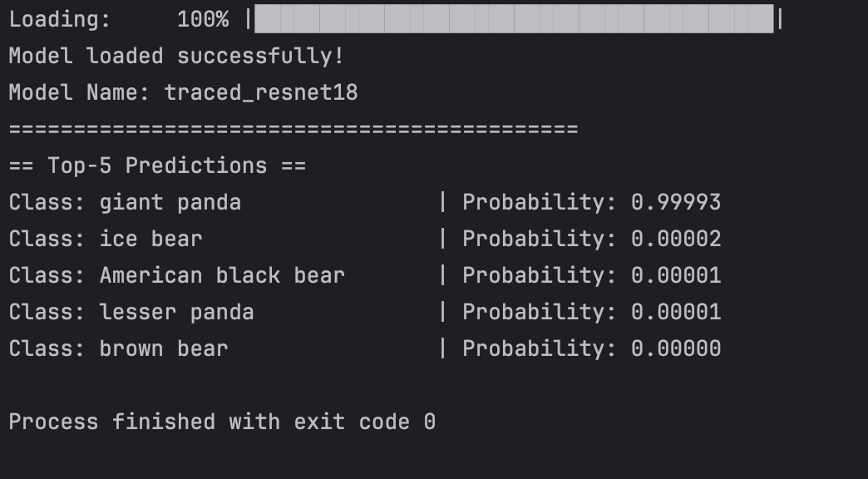Click the 'Model loaded successfully!' line
Viewport: 868px width, 479px height.
[x=176, y=56]
